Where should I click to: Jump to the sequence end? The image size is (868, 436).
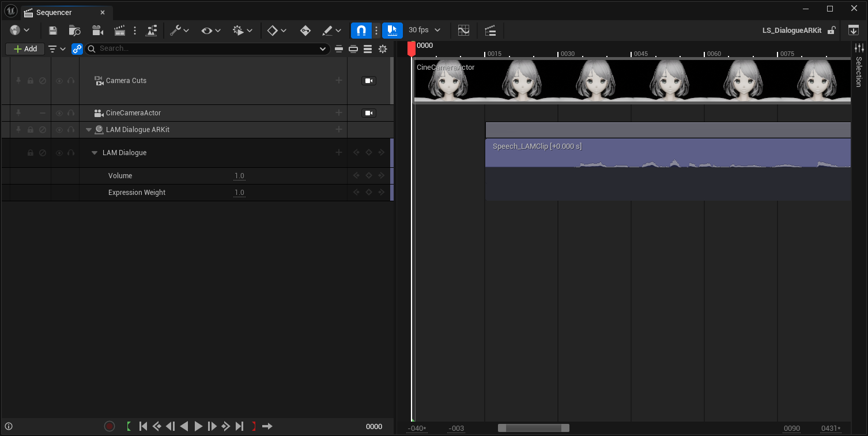pyautogui.click(x=240, y=426)
